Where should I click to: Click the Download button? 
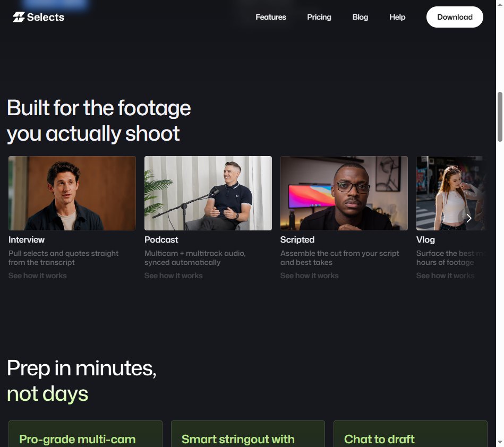coord(455,17)
